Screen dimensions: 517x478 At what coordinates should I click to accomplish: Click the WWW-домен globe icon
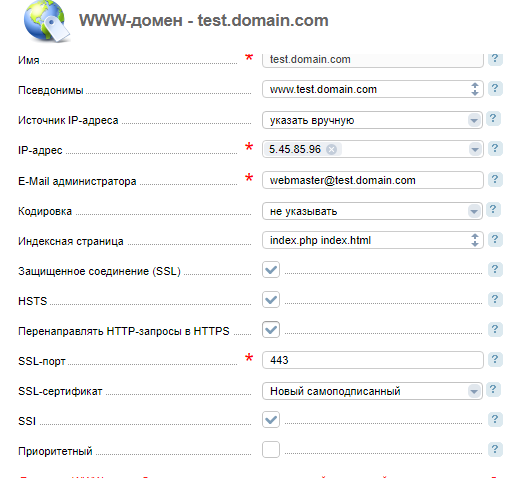click(x=47, y=22)
